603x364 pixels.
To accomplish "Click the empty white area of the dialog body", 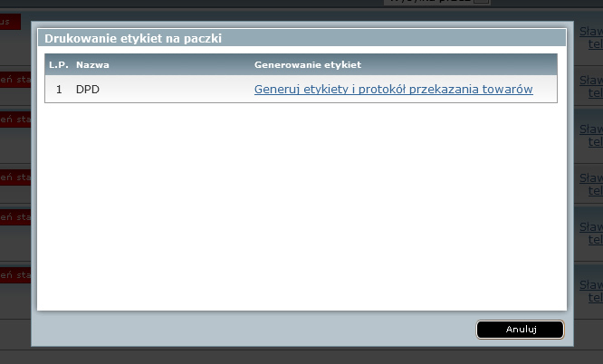I will (x=301, y=206).
